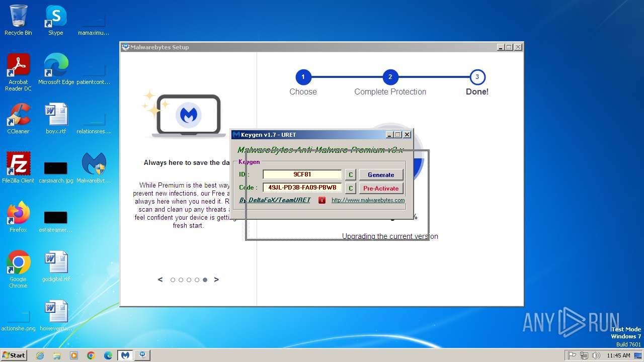The height and width of the screenshot is (362, 644).
Task: Select the estateamer file icon
Action: tap(56, 221)
